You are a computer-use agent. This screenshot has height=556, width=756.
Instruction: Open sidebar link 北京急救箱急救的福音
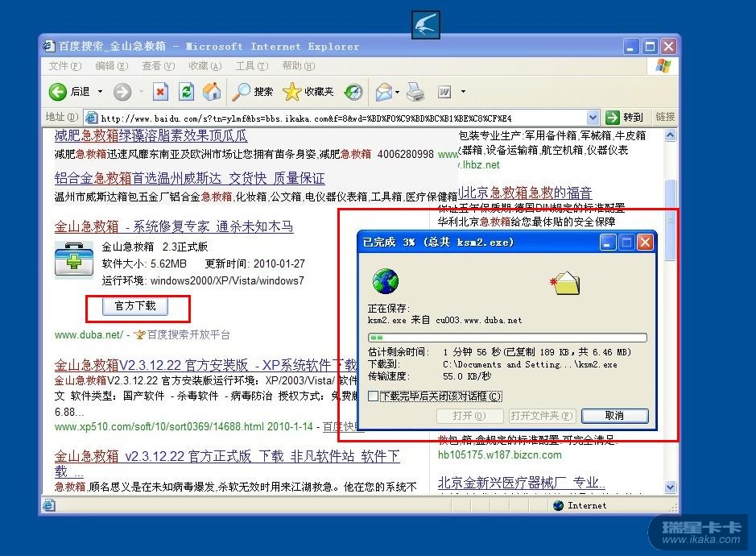click(524, 193)
